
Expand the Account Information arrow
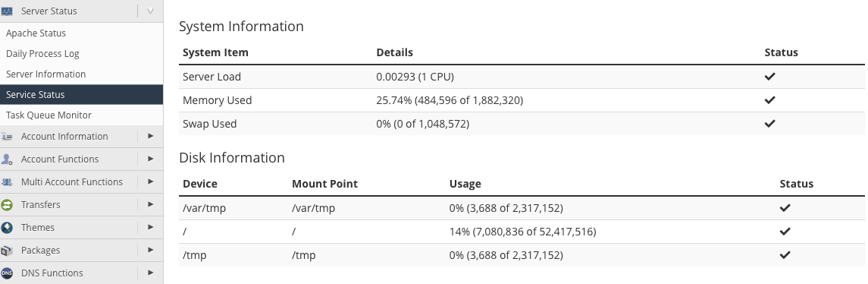click(151, 136)
